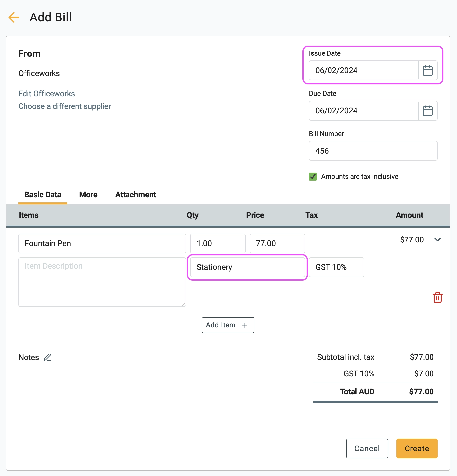Delete the Fountain Pen line item
Screen dimensions: 457x476
coord(437,297)
